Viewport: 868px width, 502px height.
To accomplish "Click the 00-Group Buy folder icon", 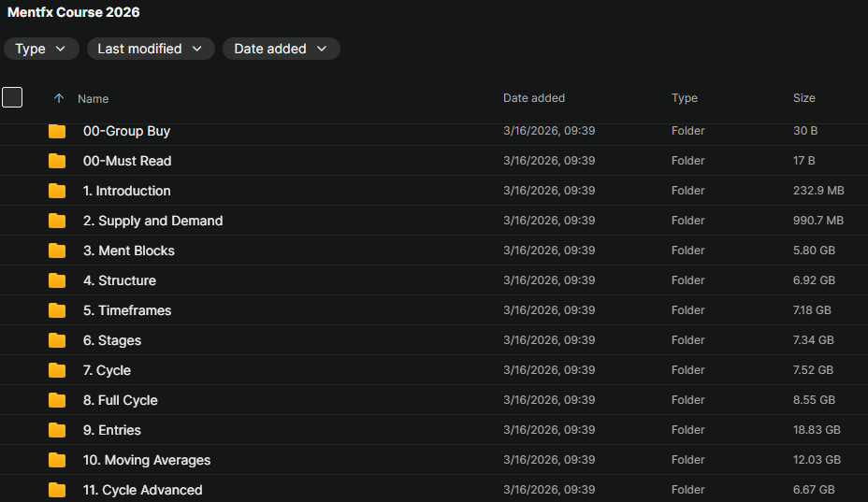I will 57,131.
